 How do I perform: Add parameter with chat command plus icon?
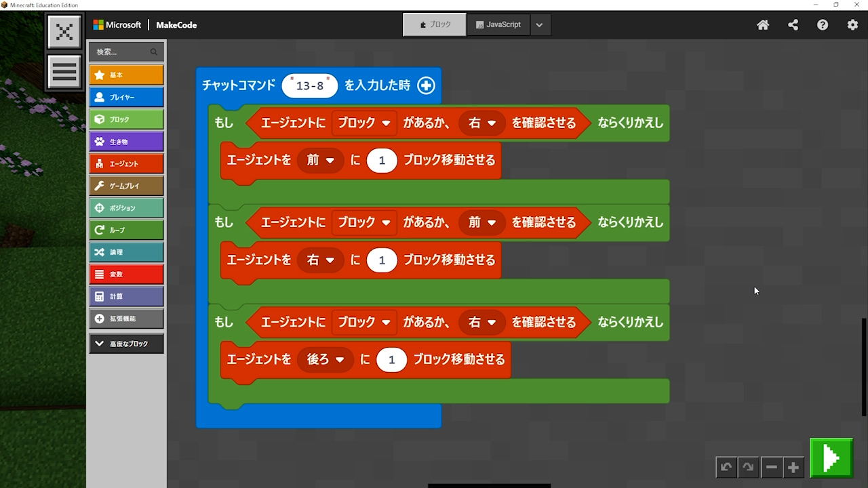pos(426,85)
